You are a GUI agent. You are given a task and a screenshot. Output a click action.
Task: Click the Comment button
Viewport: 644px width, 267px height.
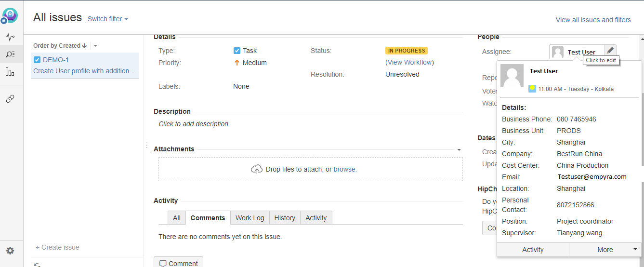click(x=178, y=263)
